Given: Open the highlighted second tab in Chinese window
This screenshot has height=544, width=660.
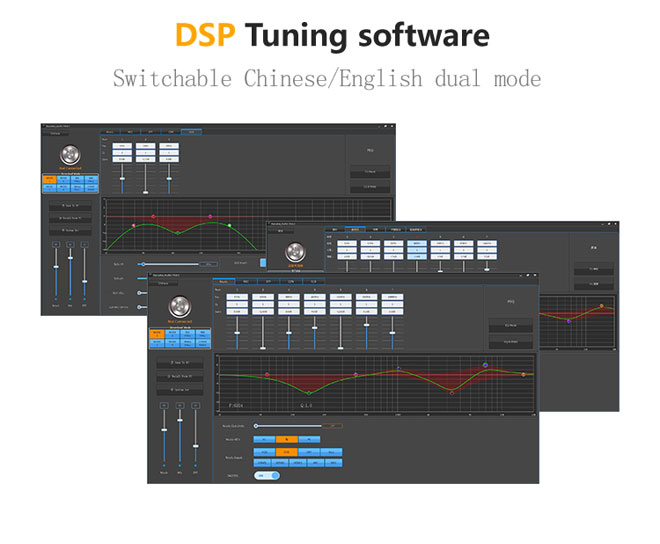Looking at the screenshot, I should coord(355,229).
